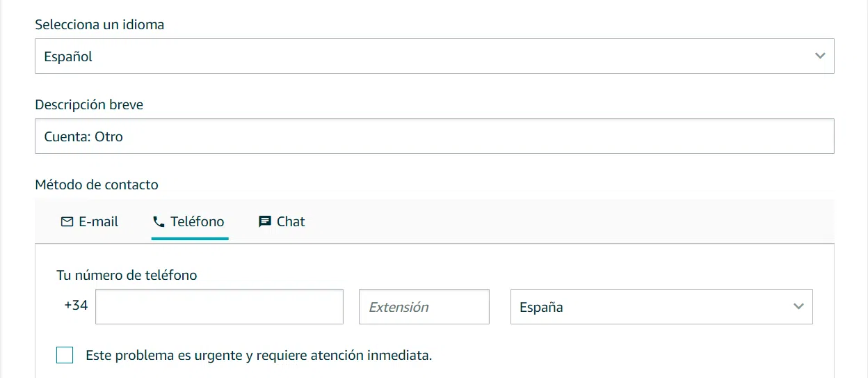Click the chevron arrow beside España
The image size is (868, 378).
coord(798,307)
